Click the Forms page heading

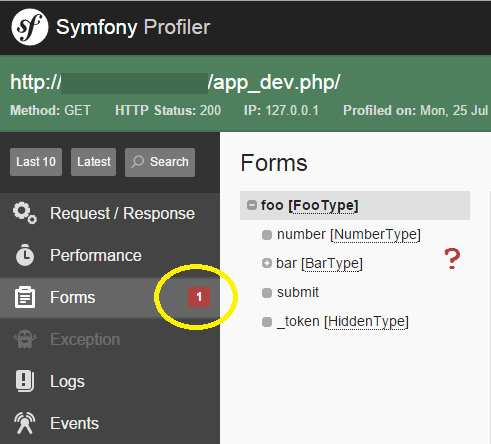click(274, 163)
